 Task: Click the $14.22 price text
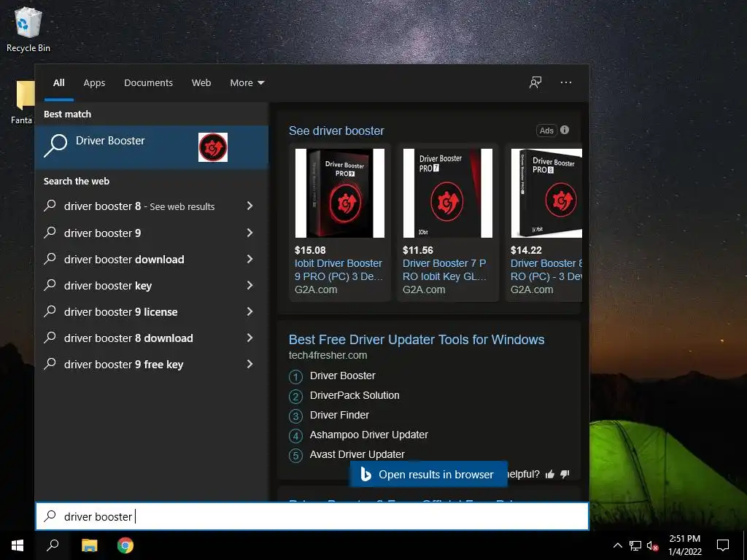point(526,250)
